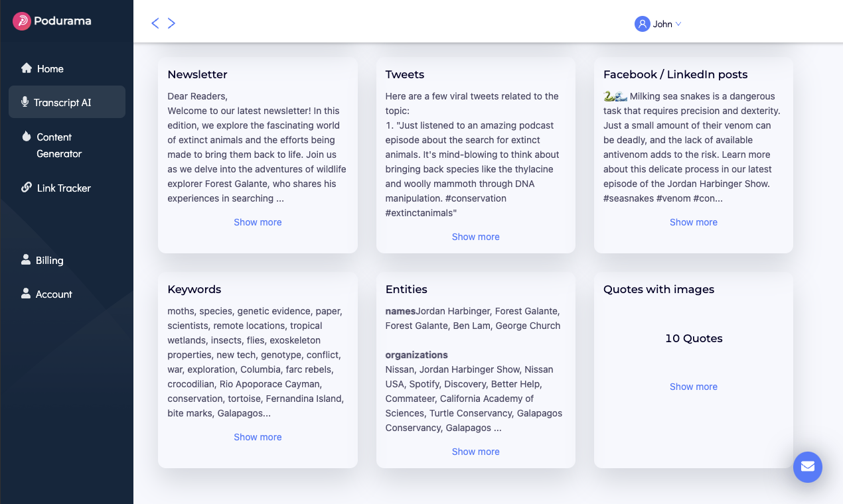The height and width of the screenshot is (504, 843).
Task: Click the 'organizations' label in Entities
Action: (417, 355)
